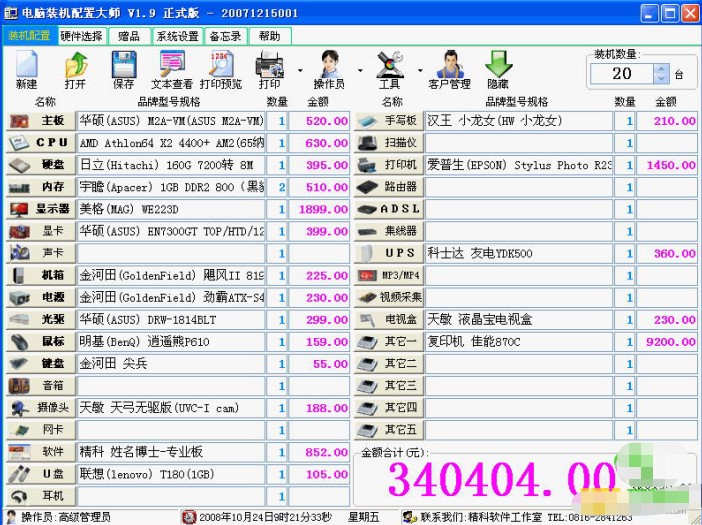Select the 硬盘 hard disk button
This screenshot has width=702, height=525.
point(41,165)
